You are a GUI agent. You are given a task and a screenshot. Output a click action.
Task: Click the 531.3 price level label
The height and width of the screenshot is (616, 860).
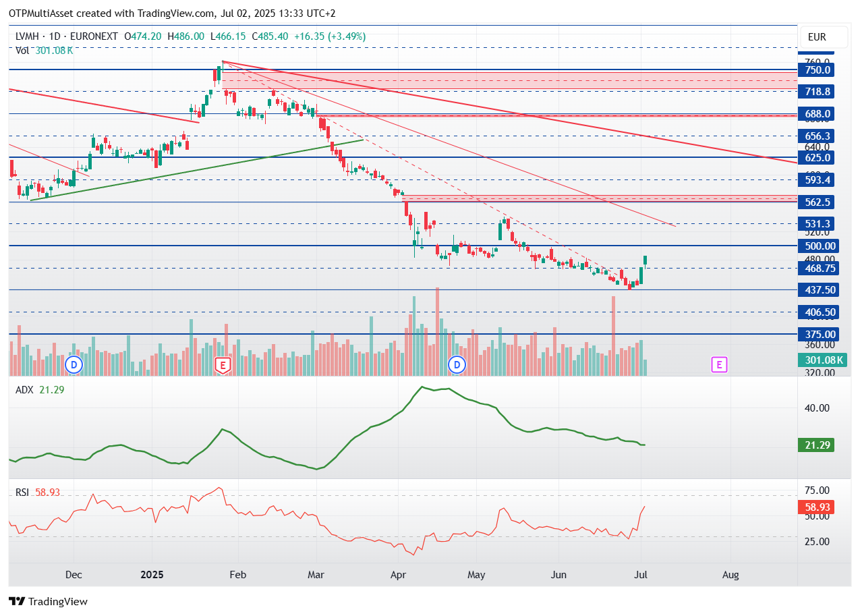tap(815, 223)
